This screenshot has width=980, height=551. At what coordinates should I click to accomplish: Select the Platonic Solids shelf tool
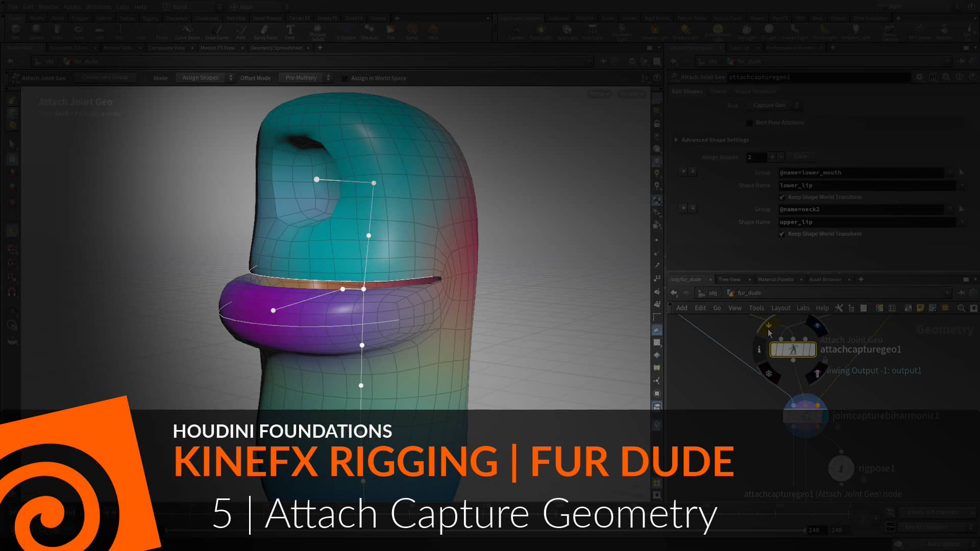click(319, 33)
